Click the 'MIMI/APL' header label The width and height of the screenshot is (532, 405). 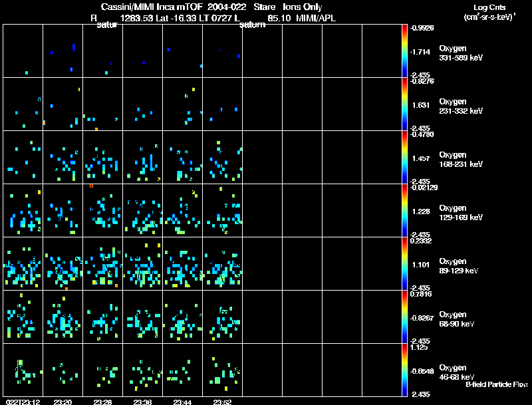pos(316,18)
